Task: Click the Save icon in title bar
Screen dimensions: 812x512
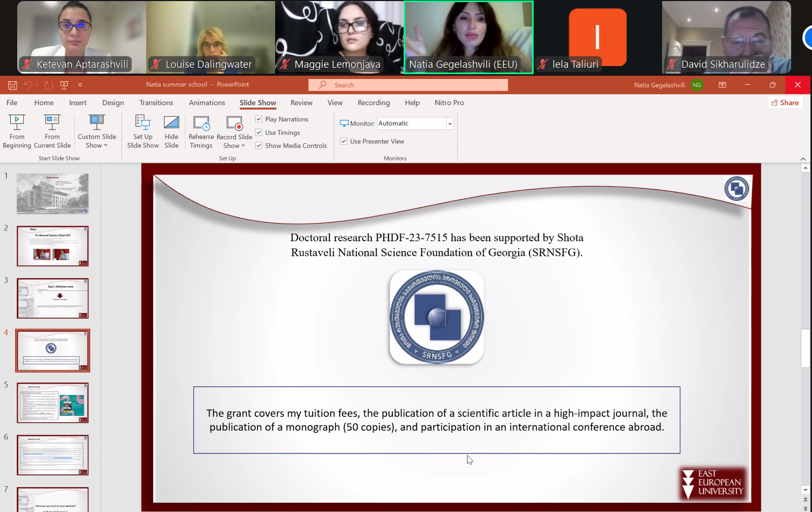Action: (12, 85)
